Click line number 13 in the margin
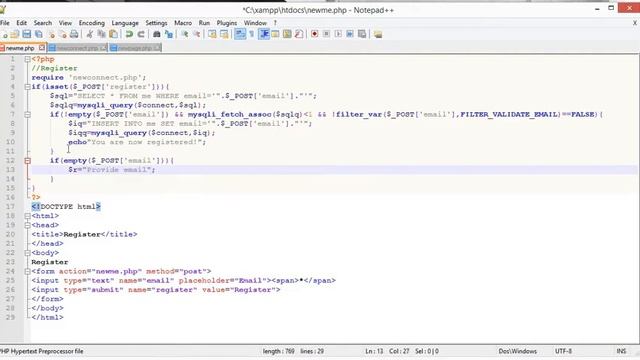 tap(10, 170)
